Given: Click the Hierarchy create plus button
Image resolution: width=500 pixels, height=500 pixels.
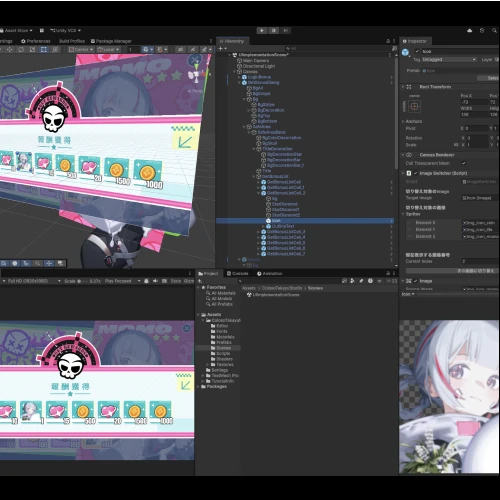Looking at the screenshot, I should click(x=222, y=49).
